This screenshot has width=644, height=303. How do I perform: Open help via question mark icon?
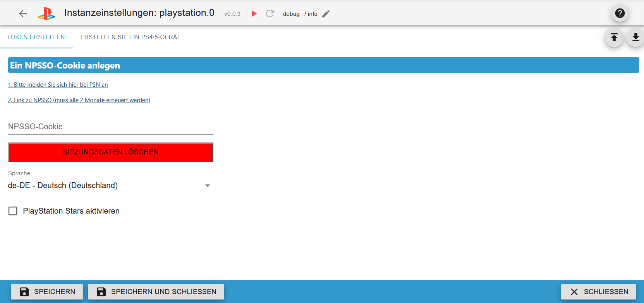620,13
